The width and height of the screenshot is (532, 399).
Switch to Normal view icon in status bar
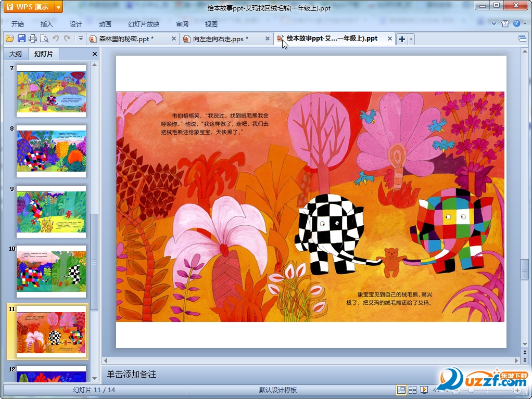(x=401, y=390)
